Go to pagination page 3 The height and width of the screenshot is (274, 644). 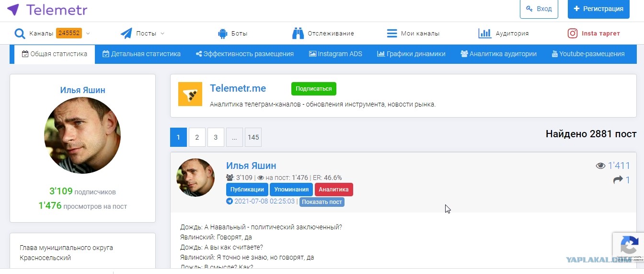[216, 137]
